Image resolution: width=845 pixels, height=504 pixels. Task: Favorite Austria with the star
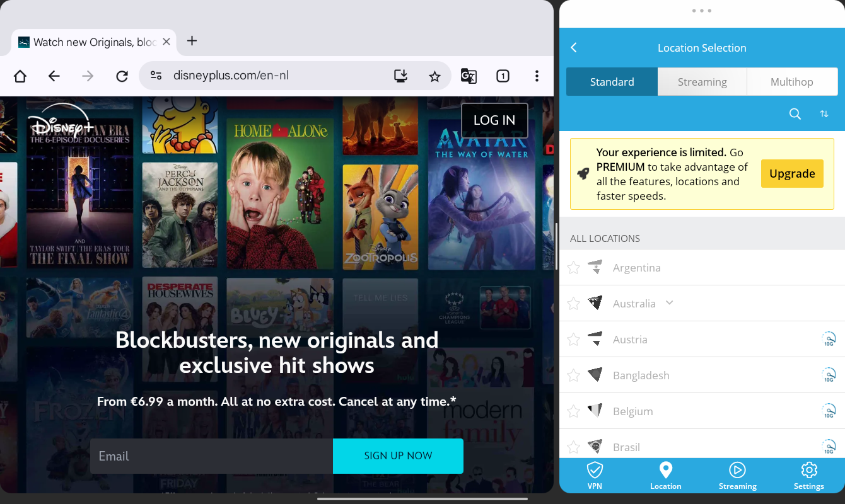573,340
